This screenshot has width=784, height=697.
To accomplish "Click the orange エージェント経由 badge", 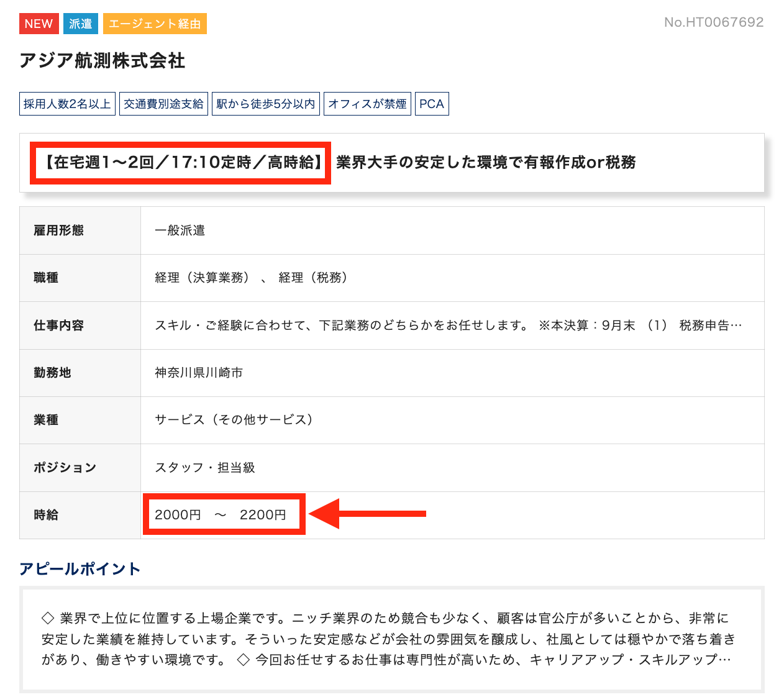I will [155, 24].
